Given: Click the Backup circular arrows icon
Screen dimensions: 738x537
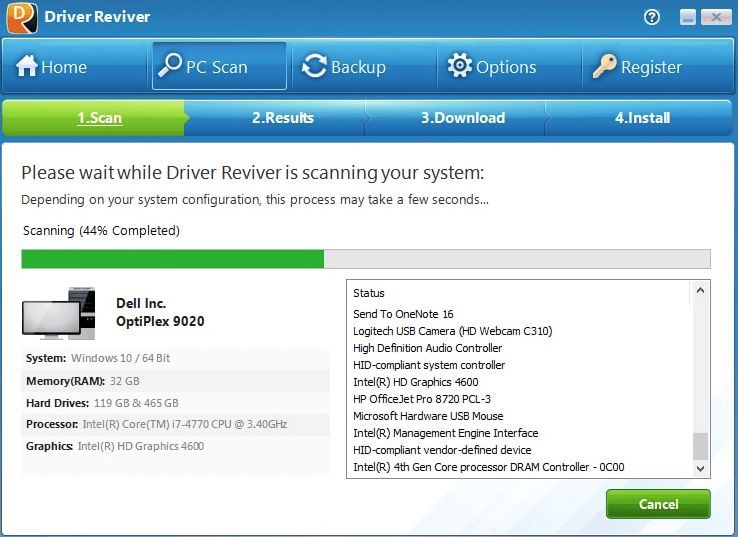Looking at the screenshot, I should click(x=314, y=65).
